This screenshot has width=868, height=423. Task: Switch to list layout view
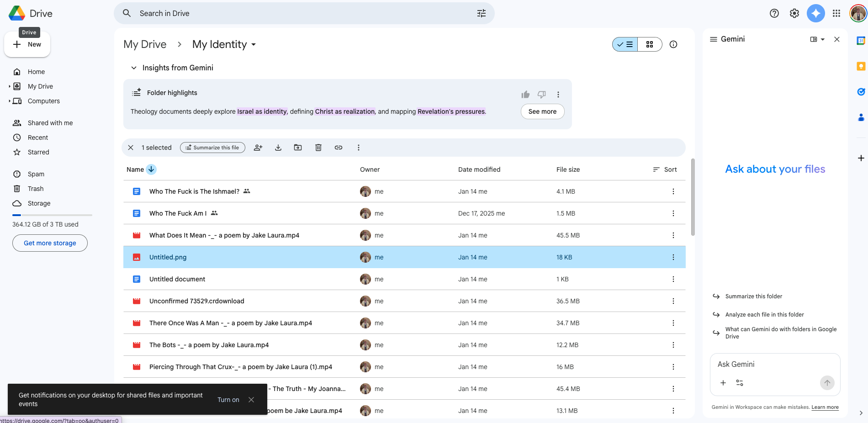click(x=625, y=44)
